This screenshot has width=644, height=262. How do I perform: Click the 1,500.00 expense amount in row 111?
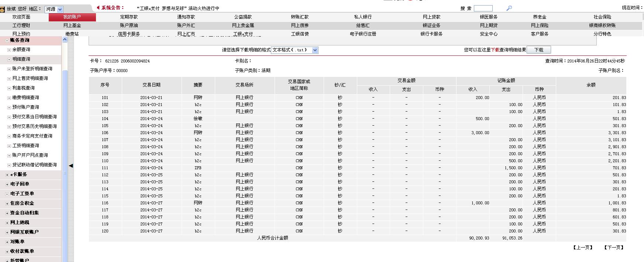coord(513,168)
